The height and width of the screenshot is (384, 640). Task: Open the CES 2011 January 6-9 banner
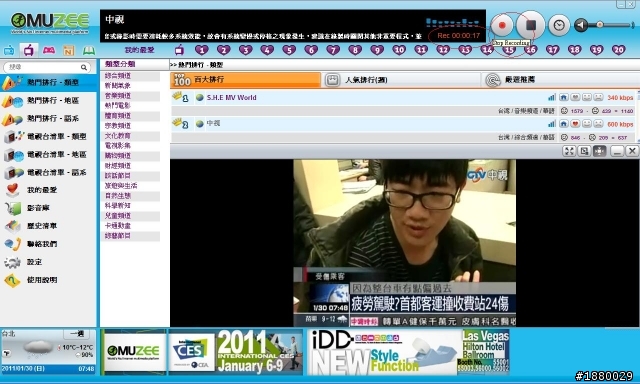[x=236, y=352]
